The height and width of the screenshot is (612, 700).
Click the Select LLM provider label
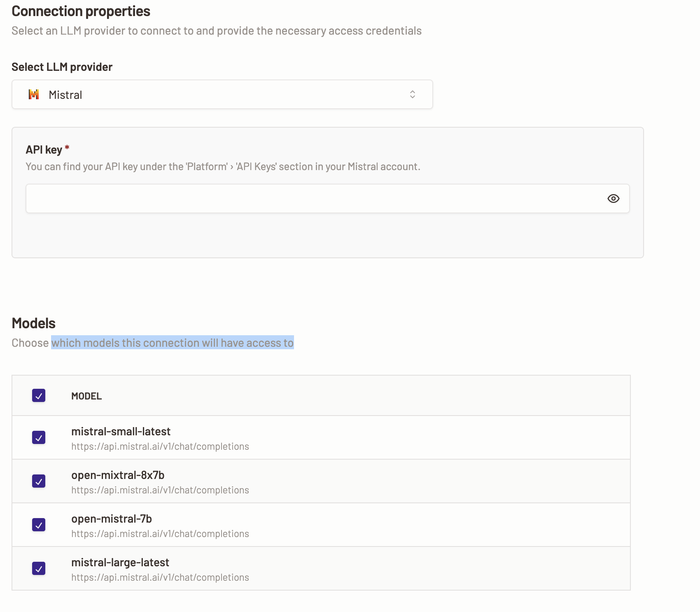(x=62, y=67)
